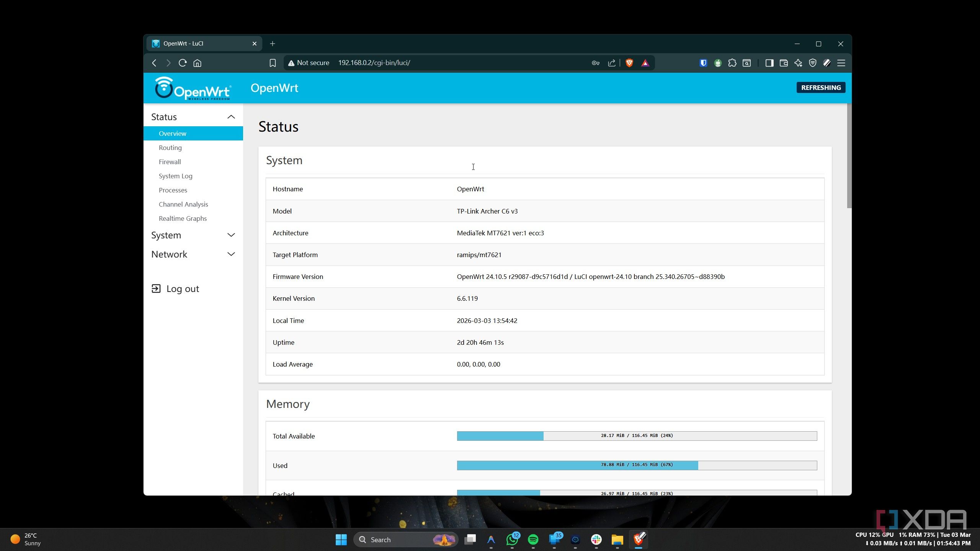Click the OpenWrt header title link

pyautogui.click(x=274, y=88)
